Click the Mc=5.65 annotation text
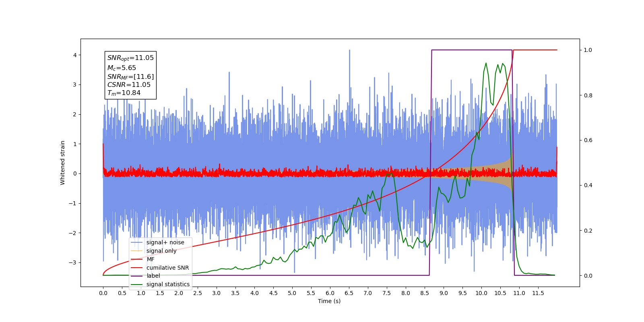The width and height of the screenshot is (644, 322). 122,68
